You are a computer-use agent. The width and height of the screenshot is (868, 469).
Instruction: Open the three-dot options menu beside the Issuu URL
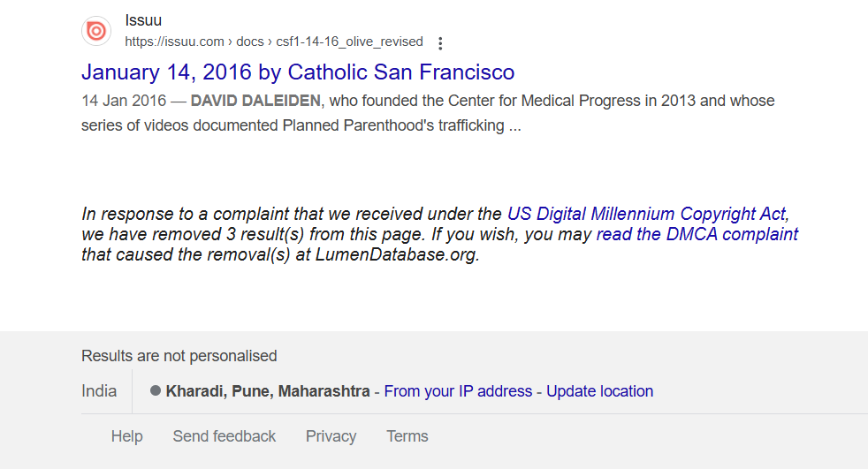pyautogui.click(x=440, y=43)
